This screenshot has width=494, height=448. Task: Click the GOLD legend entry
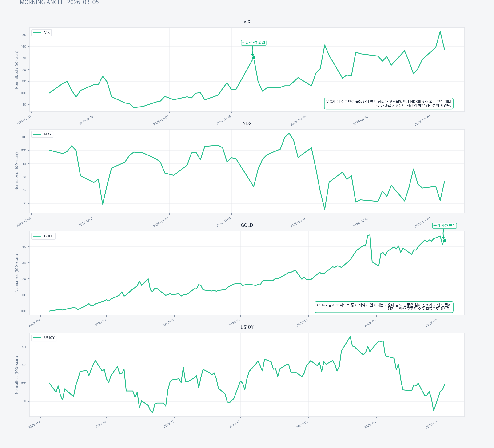[x=43, y=236]
